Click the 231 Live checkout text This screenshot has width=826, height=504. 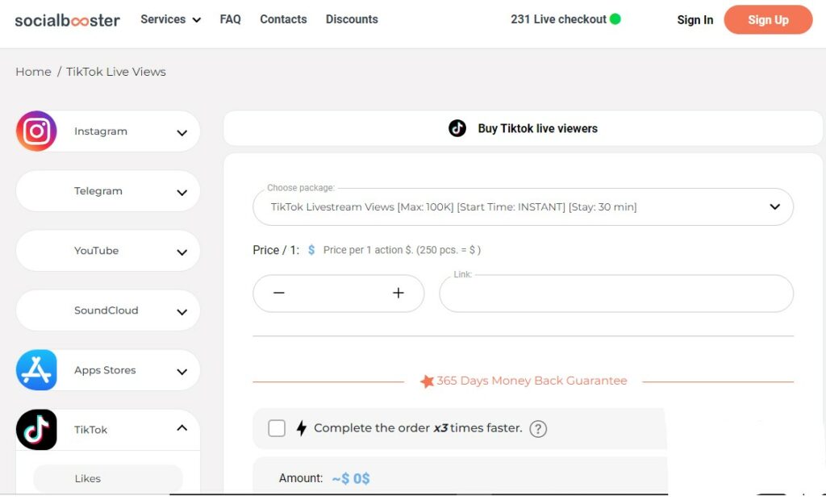pyautogui.click(x=558, y=19)
